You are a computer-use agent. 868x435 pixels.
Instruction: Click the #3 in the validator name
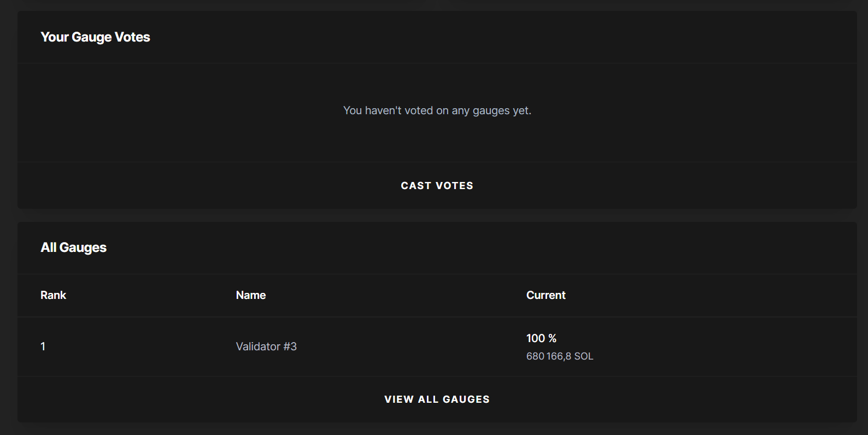(x=290, y=346)
